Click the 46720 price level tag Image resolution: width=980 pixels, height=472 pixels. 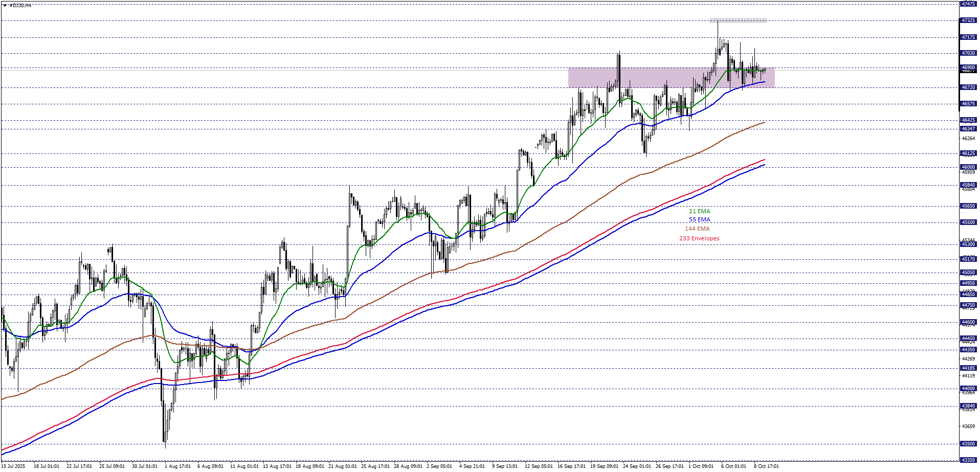click(968, 87)
